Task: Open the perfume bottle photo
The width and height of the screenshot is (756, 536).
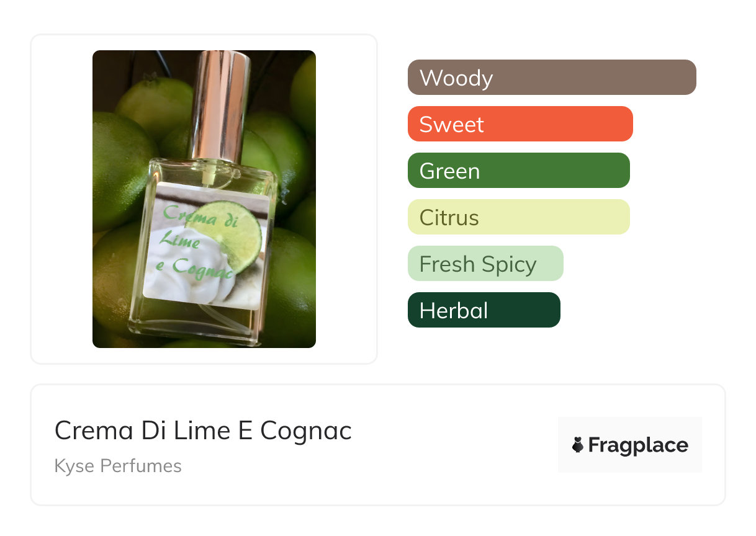Action: (x=204, y=199)
